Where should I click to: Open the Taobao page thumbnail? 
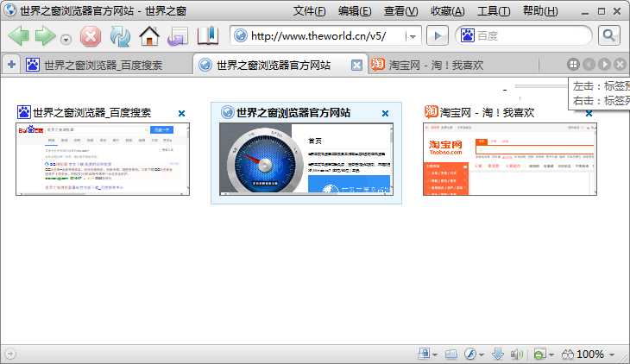(510, 159)
